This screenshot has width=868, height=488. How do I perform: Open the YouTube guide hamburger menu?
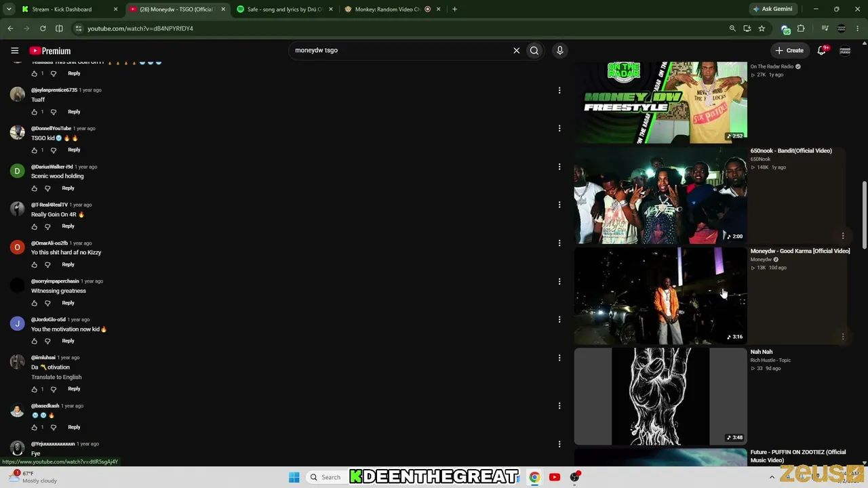click(14, 50)
